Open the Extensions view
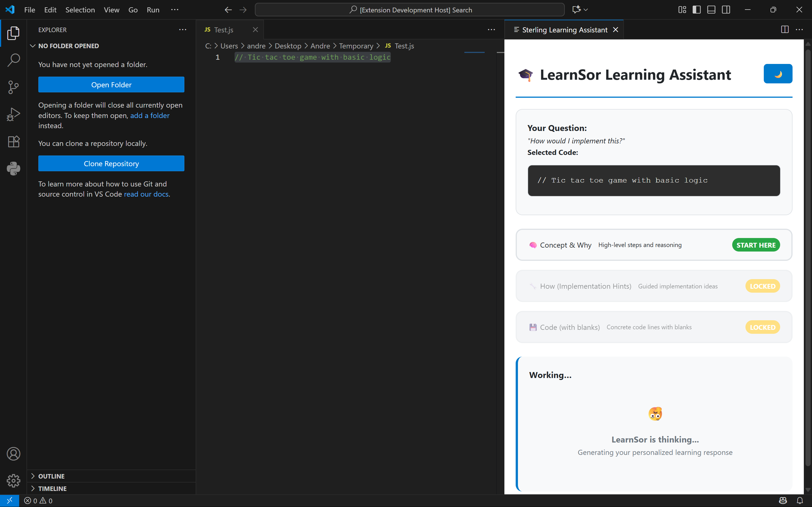812x507 pixels. point(14,141)
